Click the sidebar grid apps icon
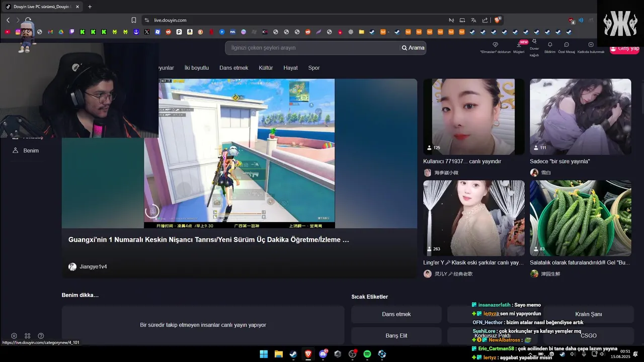The height and width of the screenshot is (362, 644). 28,336
